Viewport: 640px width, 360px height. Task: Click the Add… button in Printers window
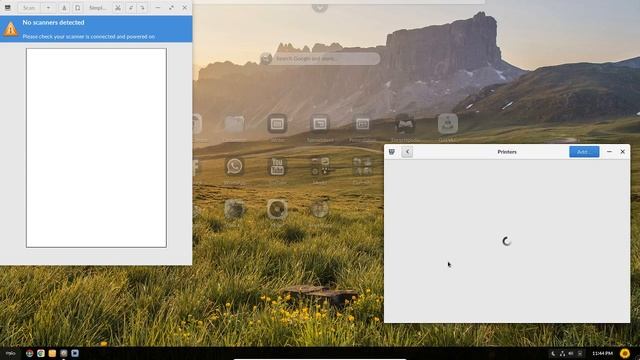pyautogui.click(x=584, y=152)
